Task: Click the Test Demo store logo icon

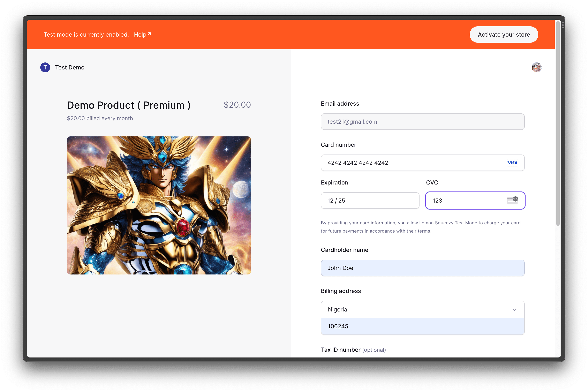Action: coord(45,68)
